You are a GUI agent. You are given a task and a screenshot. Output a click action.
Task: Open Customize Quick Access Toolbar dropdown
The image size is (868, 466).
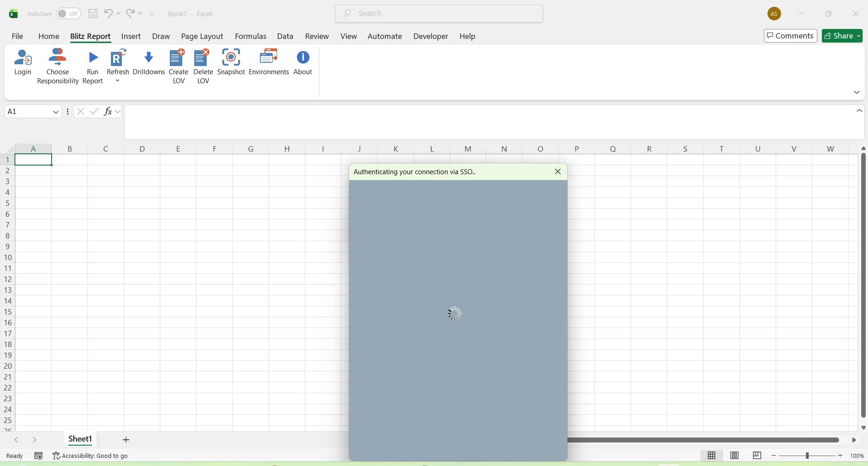point(153,14)
